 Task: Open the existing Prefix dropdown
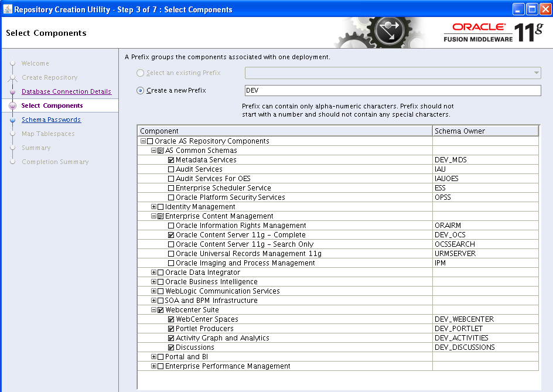[x=536, y=73]
